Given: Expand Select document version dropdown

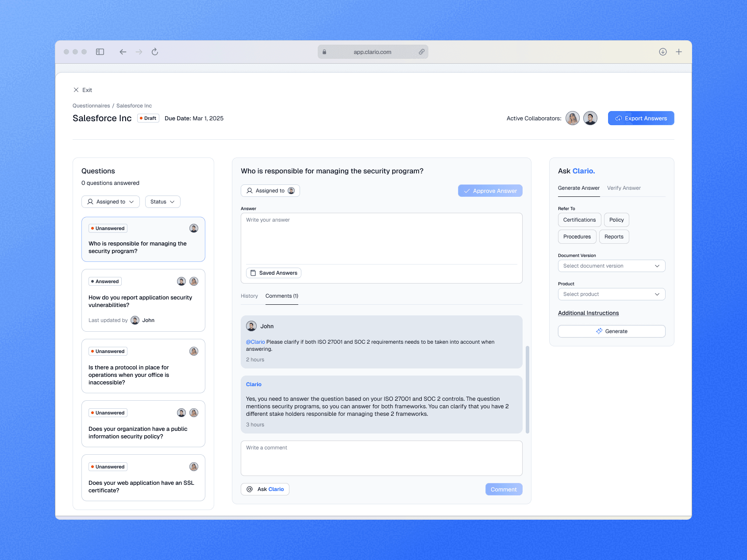Looking at the screenshot, I should (x=612, y=266).
